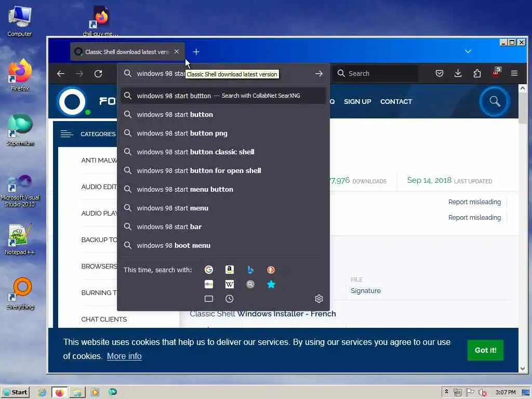Search with the gray magnifier engine icon
The image size is (532, 399).
tap(250, 284)
